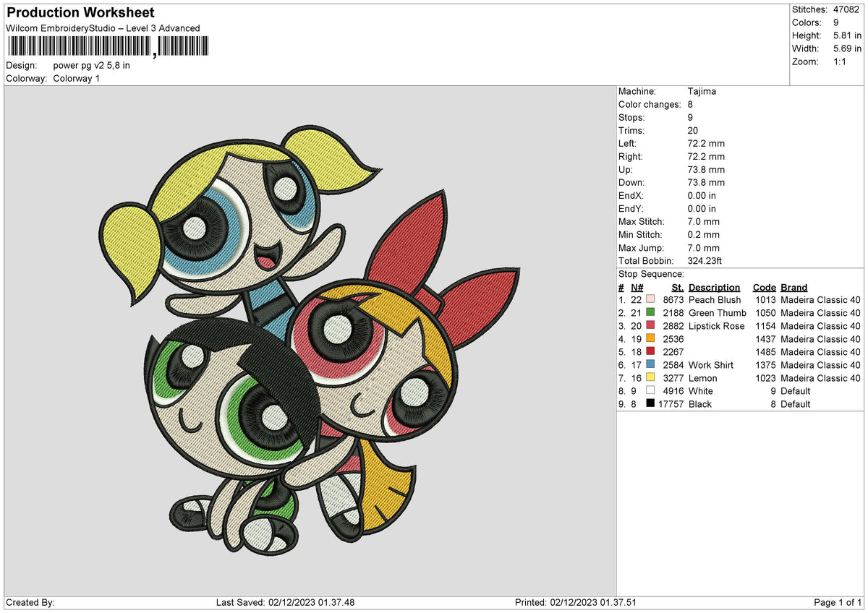Click the orange swatch in row 4
Viewport: 868px width, 613px height.
tap(650, 339)
